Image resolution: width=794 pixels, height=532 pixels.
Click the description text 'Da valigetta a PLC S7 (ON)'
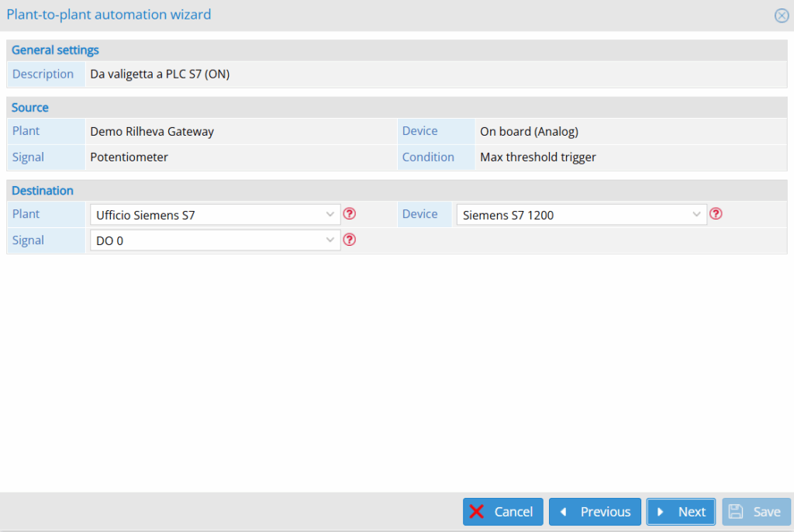pyautogui.click(x=160, y=74)
